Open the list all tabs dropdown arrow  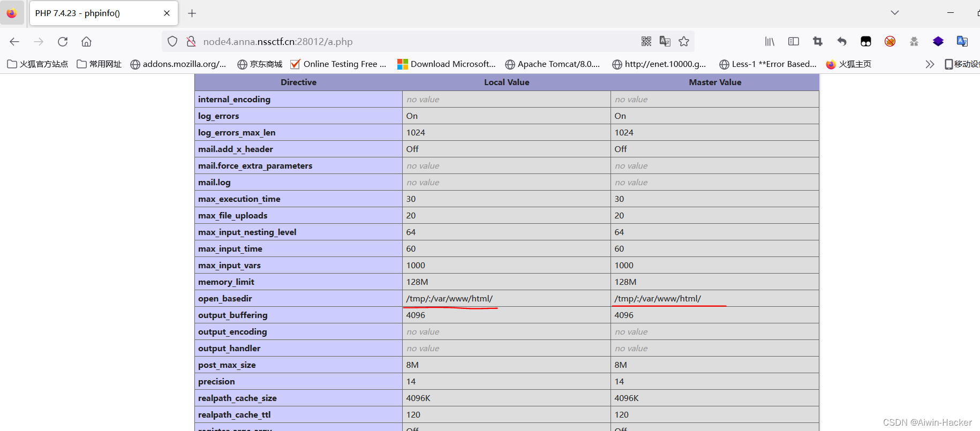(895, 13)
